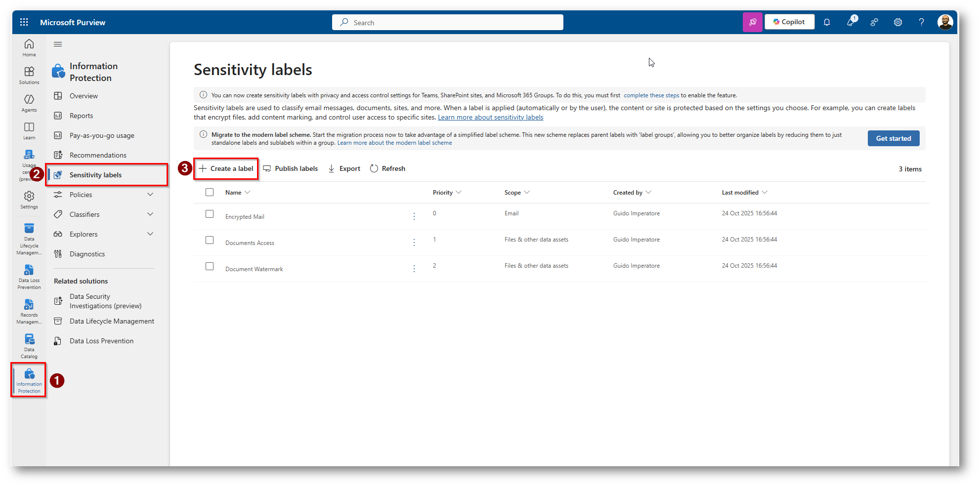The width and height of the screenshot is (980, 487).
Task: Open the Document Watermark label
Action: [254, 269]
